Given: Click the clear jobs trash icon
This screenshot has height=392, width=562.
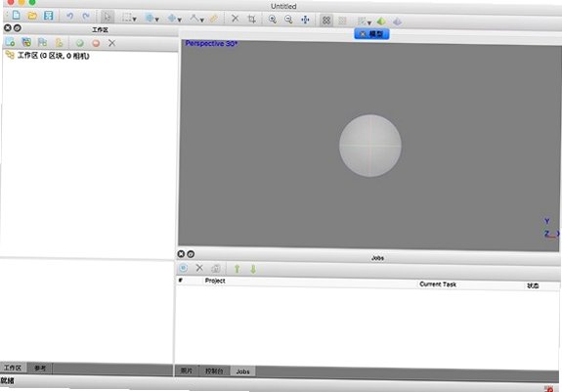Looking at the screenshot, I should (216, 269).
